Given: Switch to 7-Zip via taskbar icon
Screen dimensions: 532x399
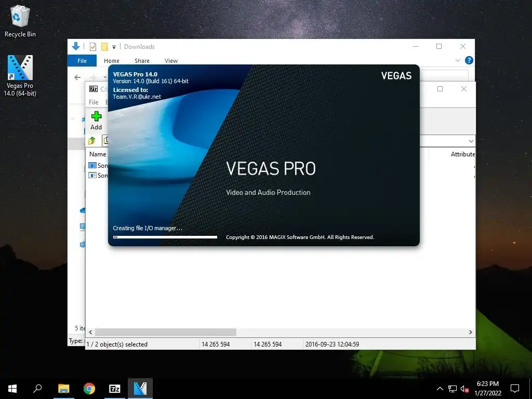Looking at the screenshot, I should 115,389.
